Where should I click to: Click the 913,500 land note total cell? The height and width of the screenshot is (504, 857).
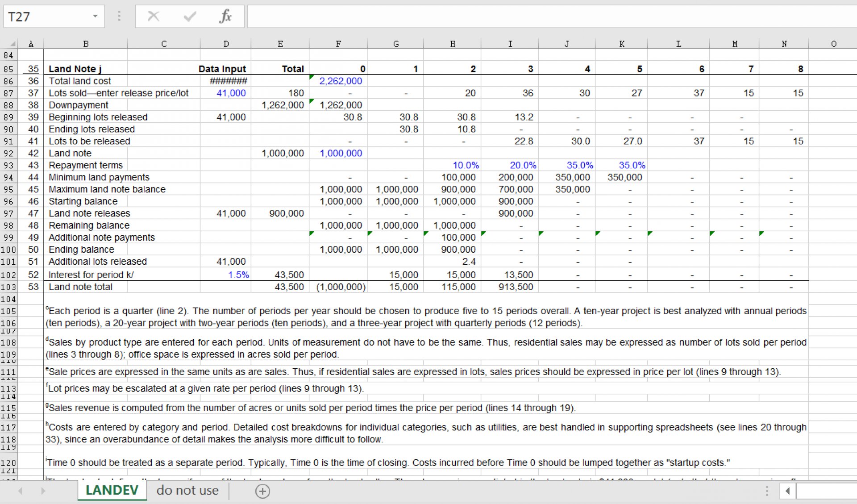[510, 287]
